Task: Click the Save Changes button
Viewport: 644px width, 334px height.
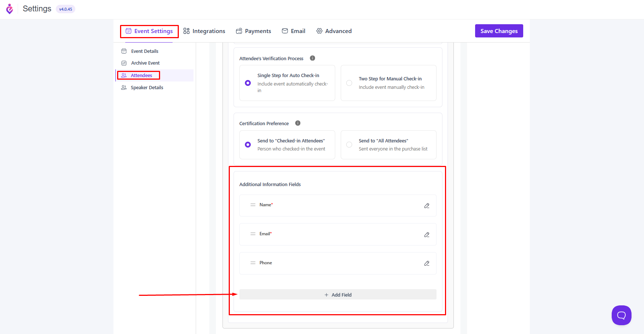Action: pos(499,31)
